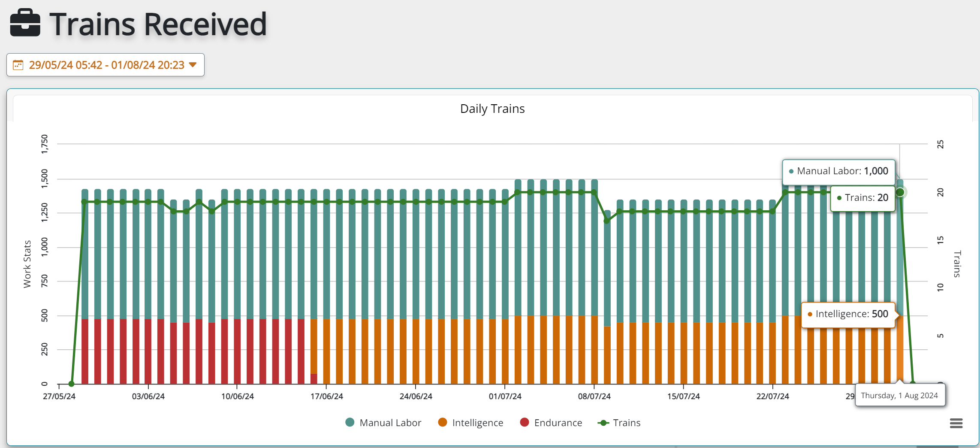Click the first Trains point at zero
Viewport: 980px width, 448px height.
coord(71,384)
